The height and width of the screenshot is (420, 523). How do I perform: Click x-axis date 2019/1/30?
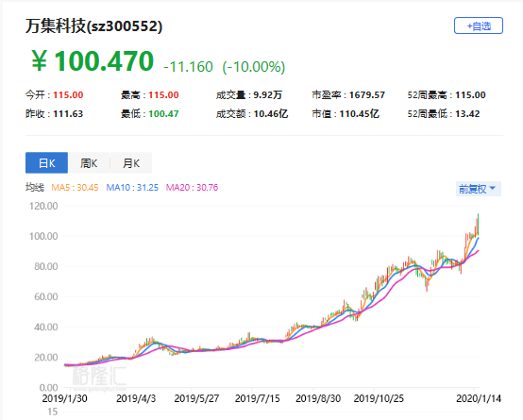tap(65, 398)
